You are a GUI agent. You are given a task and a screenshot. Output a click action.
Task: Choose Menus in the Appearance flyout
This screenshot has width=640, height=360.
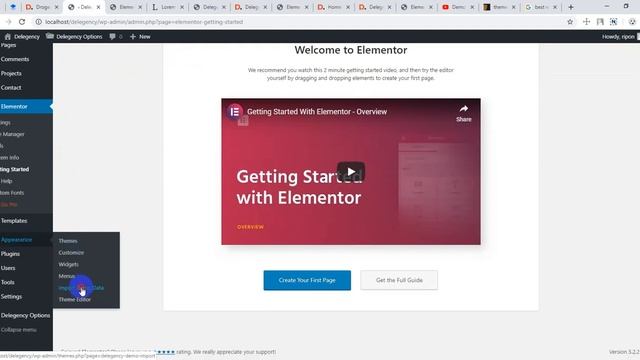[67, 276]
